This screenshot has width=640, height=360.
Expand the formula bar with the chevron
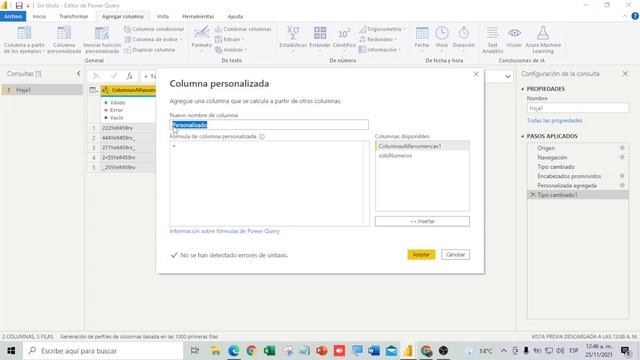point(507,76)
